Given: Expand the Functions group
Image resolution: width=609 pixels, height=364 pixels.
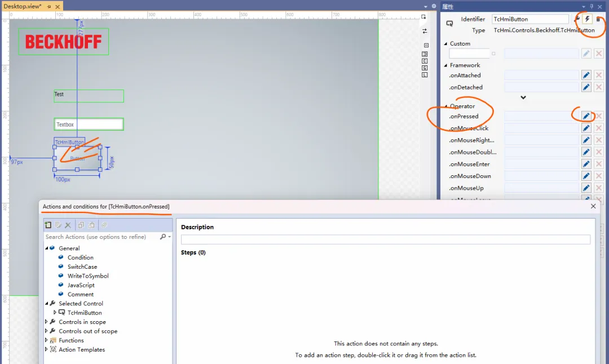Looking at the screenshot, I should [x=46, y=340].
